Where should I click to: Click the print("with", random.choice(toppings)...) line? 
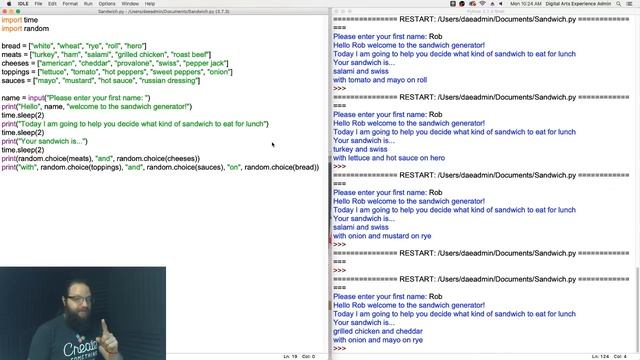pyautogui.click(x=160, y=167)
